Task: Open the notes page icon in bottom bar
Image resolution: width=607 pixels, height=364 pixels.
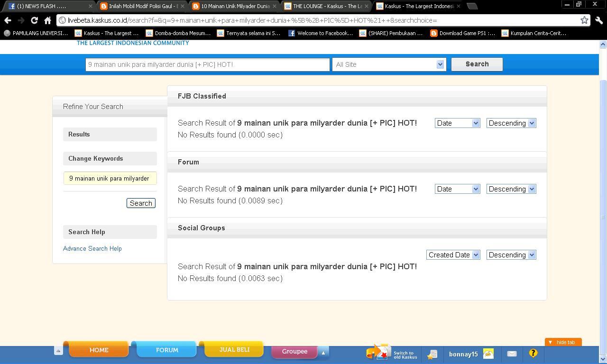Action: [432, 354]
